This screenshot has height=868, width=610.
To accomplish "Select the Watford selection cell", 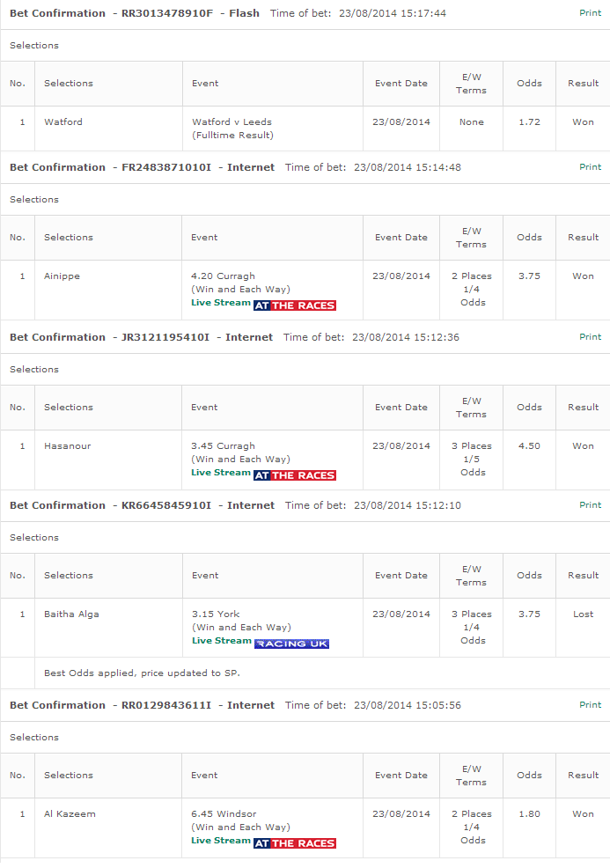I will click(108, 129).
